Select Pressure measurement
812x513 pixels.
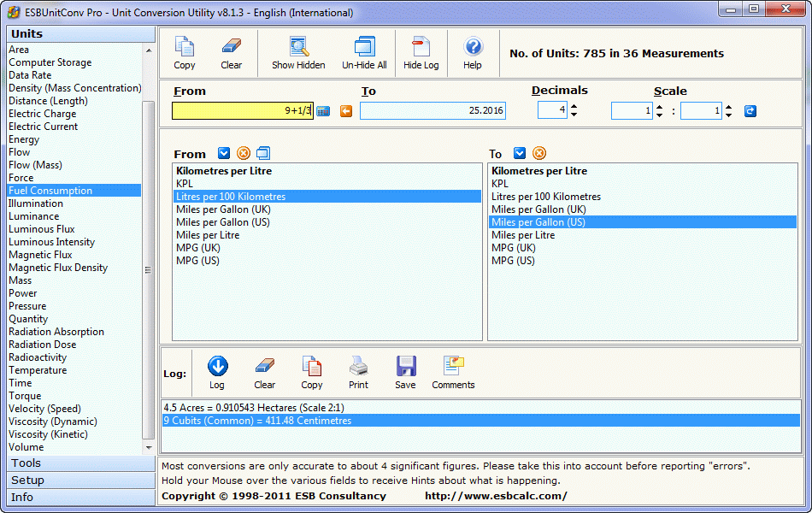[x=27, y=306]
